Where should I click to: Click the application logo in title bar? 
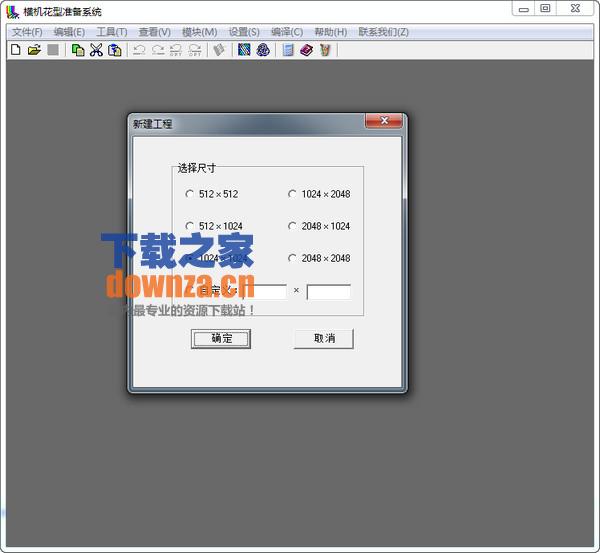12,11
